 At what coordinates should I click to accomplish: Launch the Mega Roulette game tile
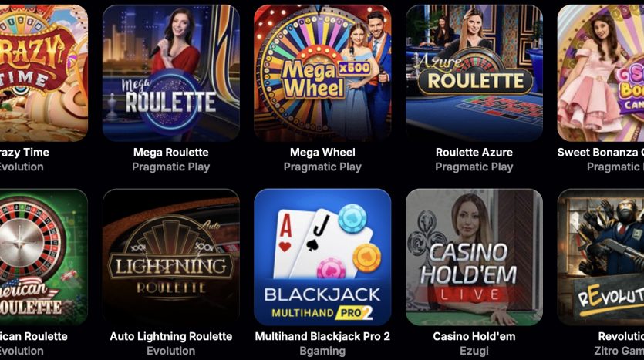pos(171,73)
